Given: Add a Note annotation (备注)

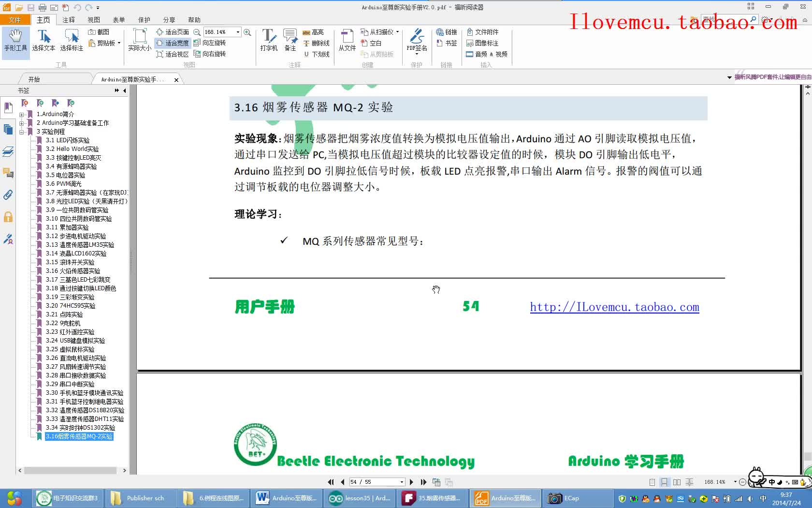Looking at the screenshot, I should tap(290, 40).
